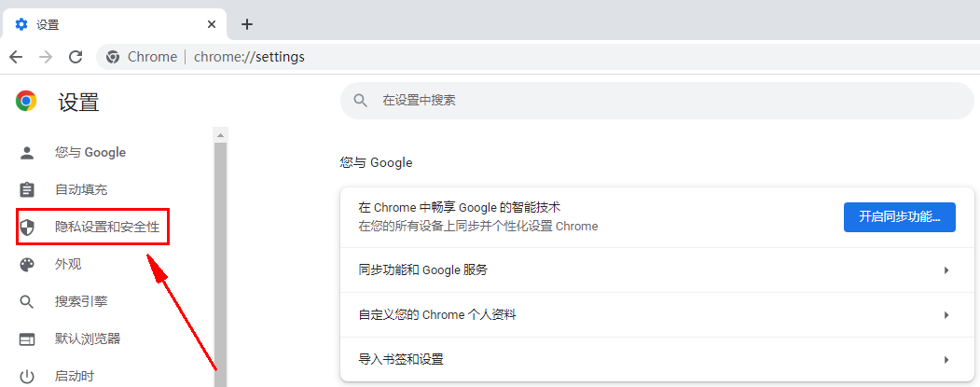Expand 导入书签和设置 row arrow
980x387 pixels.
946,360
